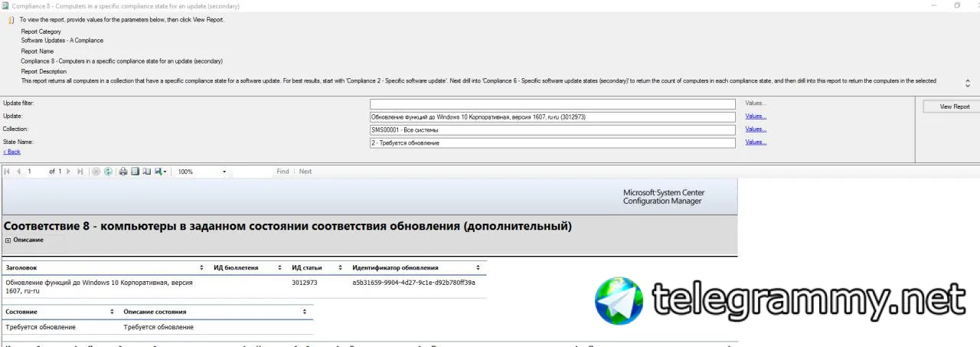
Task: Sort by ИД статьи column
Action: pyautogui.click(x=340, y=268)
